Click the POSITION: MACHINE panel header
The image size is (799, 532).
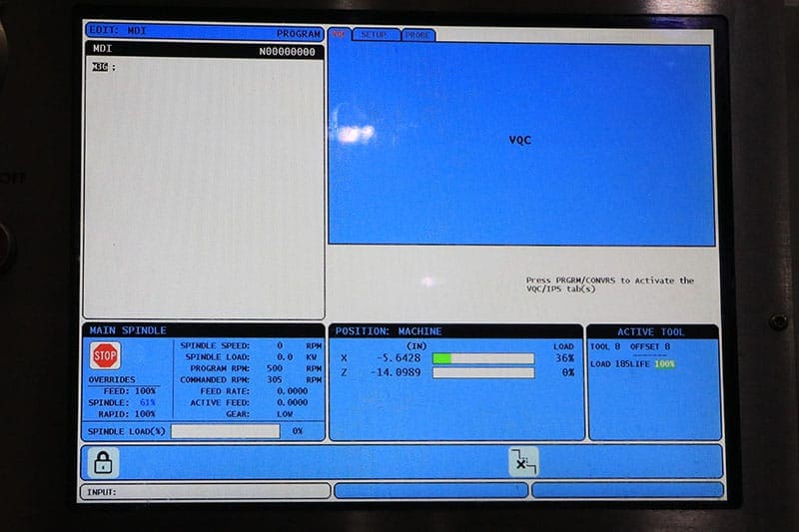pyautogui.click(x=455, y=331)
